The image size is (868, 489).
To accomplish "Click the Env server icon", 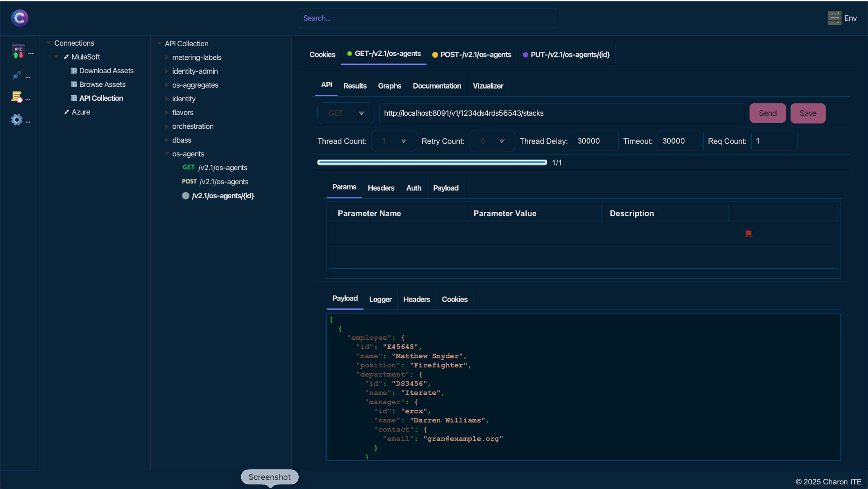I will pyautogui.click(x=834, y=18).
